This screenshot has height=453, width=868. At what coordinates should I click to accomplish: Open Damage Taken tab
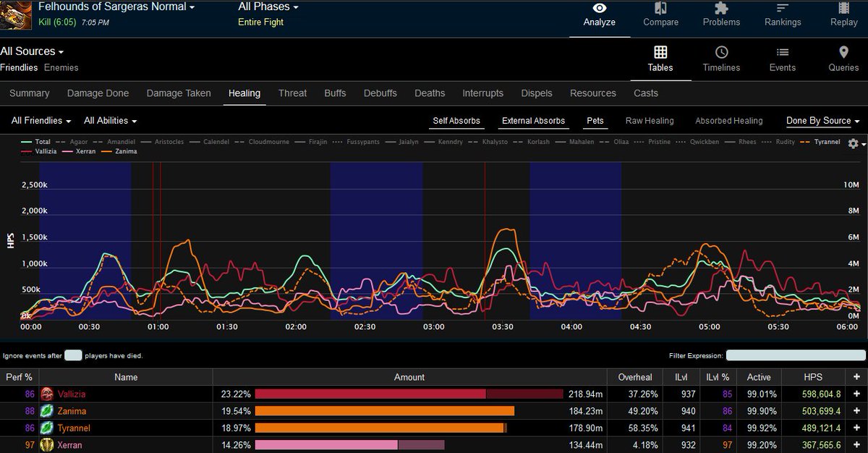tap(179, 93)
